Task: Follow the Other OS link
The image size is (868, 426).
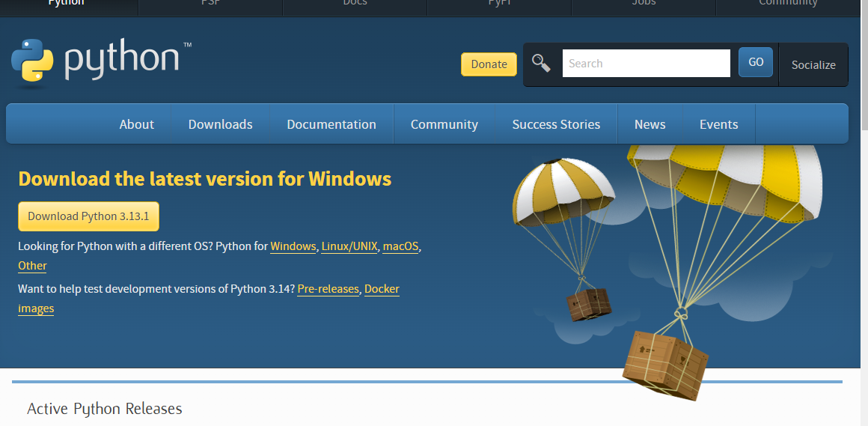Action: coord(32,265)
